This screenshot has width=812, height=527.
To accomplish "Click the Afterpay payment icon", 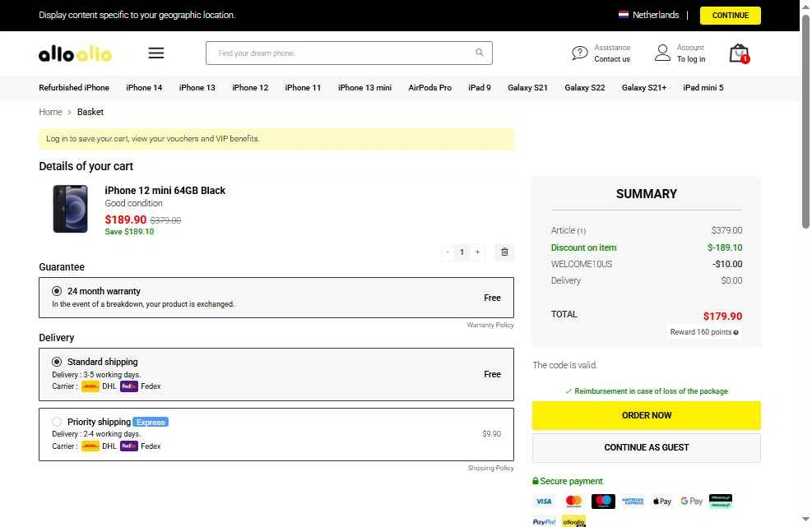I will click(x=721, y=502).
